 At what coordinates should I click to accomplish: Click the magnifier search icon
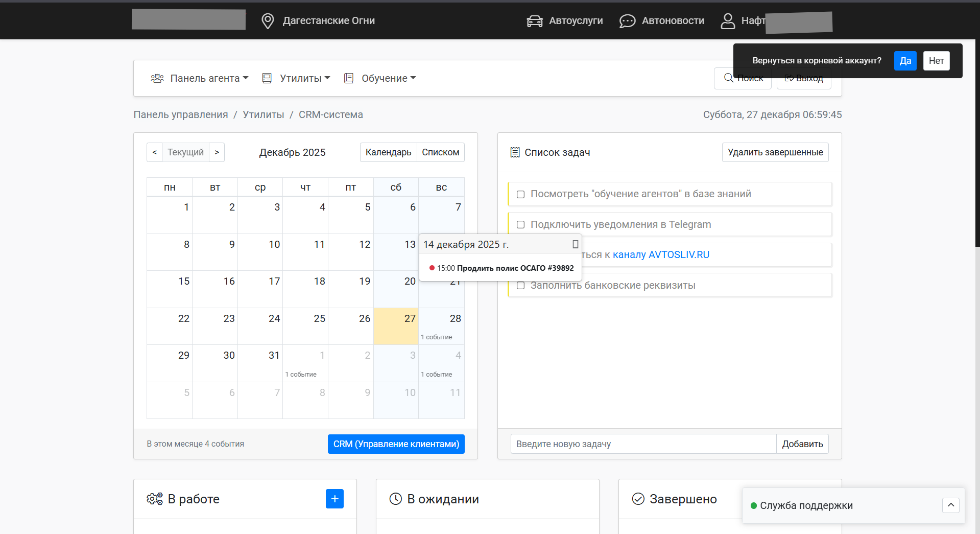(729, 78)
